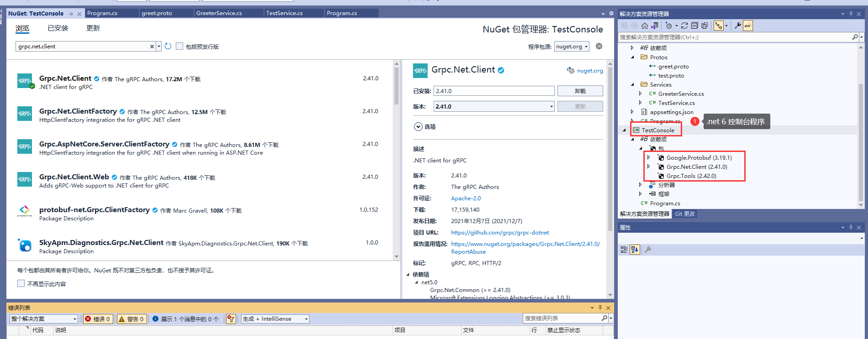Refresh the NuGet package search results
868x339 pixels.
(168, 46)
